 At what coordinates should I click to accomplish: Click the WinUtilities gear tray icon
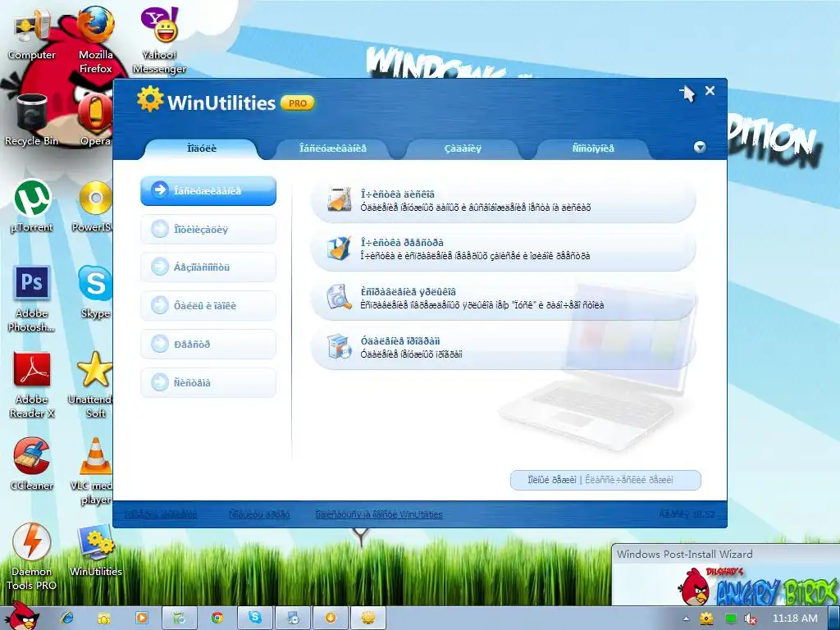pos(707,619)
